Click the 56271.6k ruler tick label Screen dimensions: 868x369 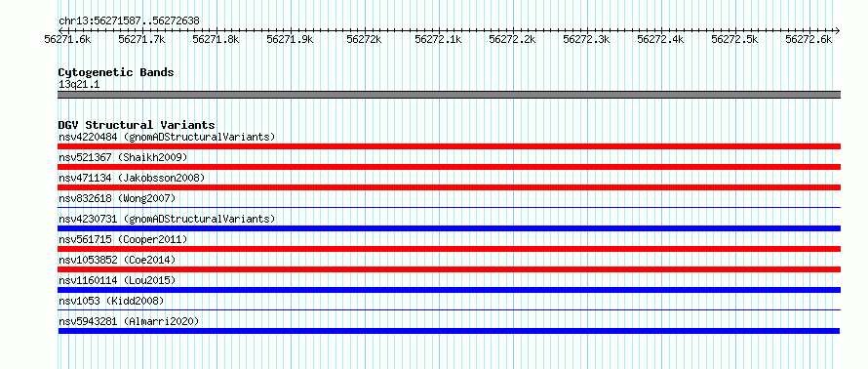[67, 40]
